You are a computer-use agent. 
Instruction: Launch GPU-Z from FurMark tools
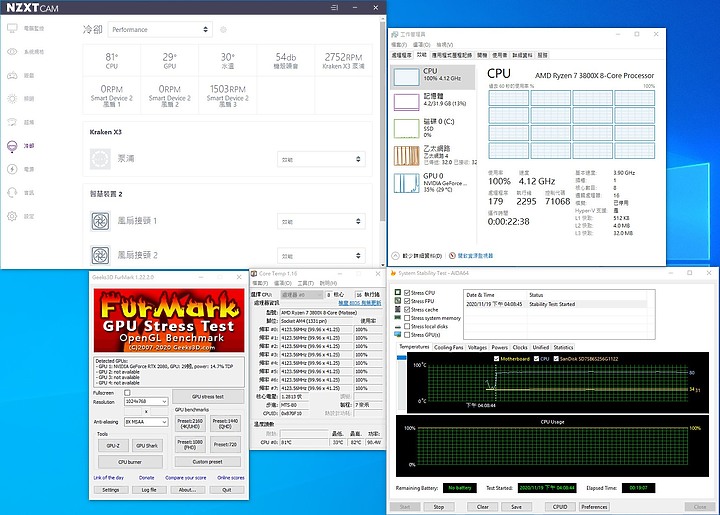[113, 446]
